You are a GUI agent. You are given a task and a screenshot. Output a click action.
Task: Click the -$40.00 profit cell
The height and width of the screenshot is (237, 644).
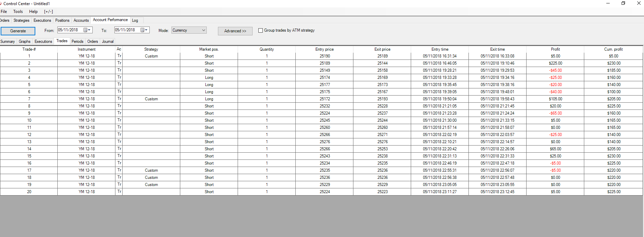click(555, 92)
